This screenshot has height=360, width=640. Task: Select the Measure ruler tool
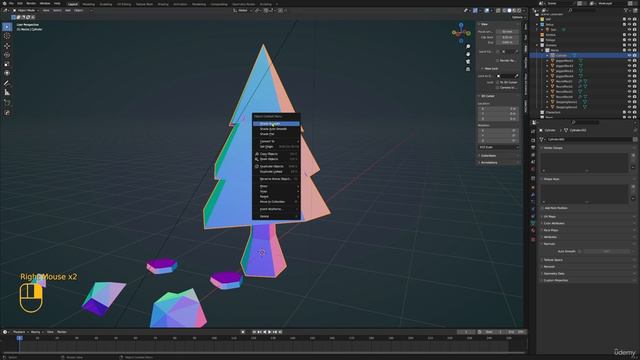7,93
